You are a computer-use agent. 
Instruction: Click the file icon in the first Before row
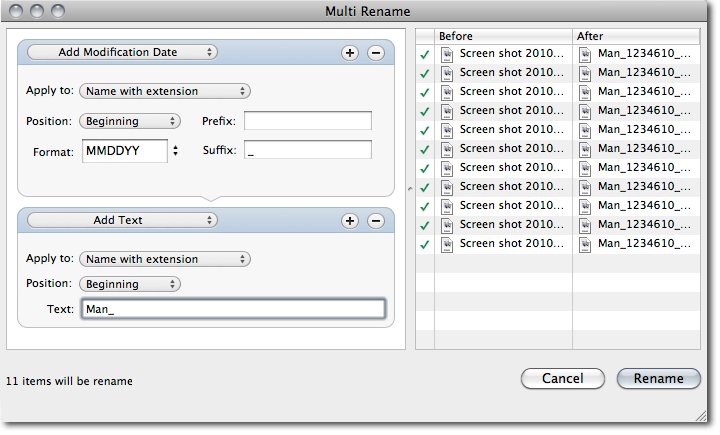(x=447, y=55)
